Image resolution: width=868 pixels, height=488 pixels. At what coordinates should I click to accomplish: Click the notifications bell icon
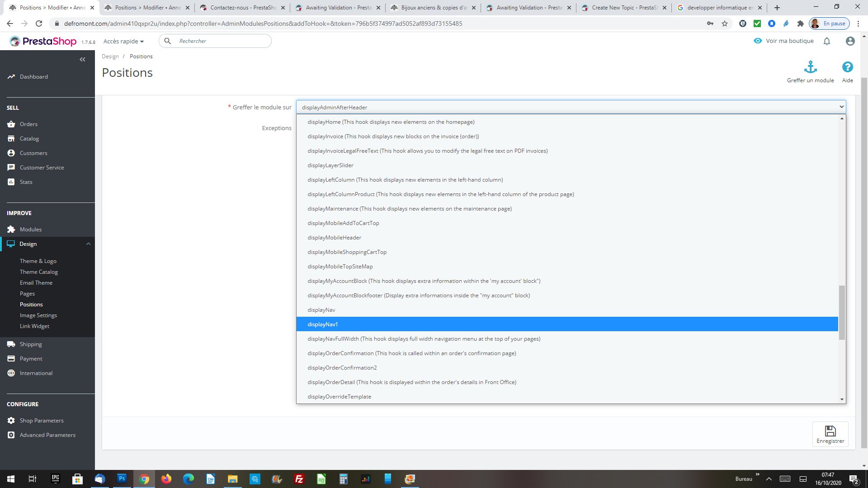tap(827, 41)
